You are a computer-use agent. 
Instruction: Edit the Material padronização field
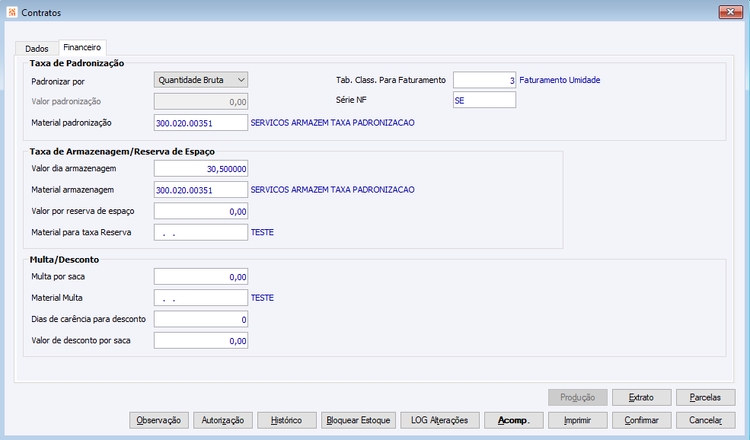tap(201, 123)
